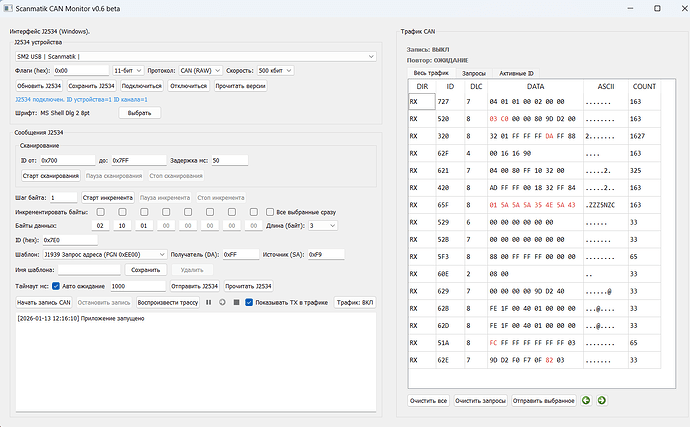Click 'Старт сканирования' button
This screenshot has width=690, height=427.
click(x=48, y=175)
